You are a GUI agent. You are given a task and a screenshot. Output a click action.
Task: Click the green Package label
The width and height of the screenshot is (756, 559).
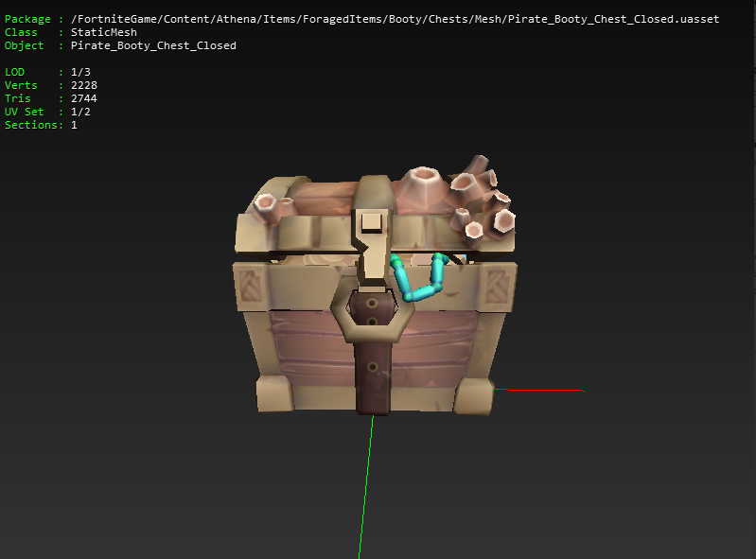point(27,19)
